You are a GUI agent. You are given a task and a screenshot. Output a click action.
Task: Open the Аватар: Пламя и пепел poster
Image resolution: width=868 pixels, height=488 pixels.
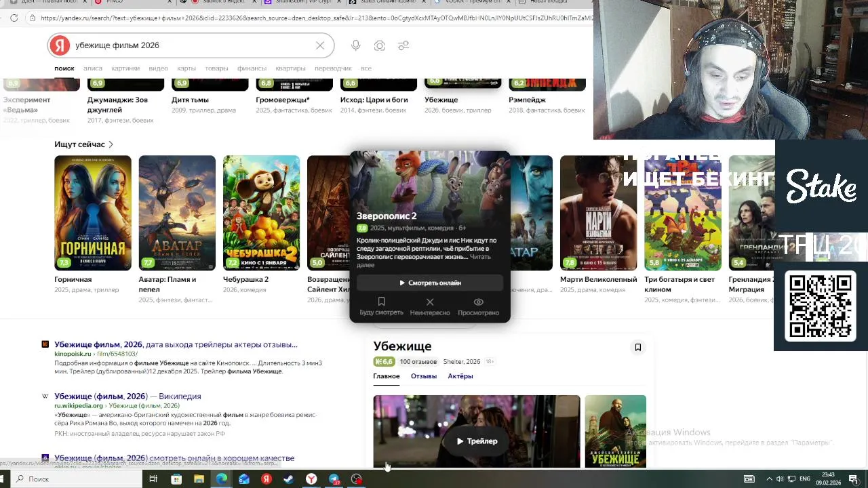177,213
